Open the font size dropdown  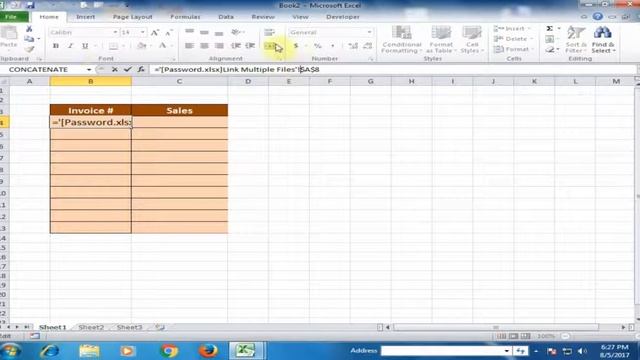[142, 32]
